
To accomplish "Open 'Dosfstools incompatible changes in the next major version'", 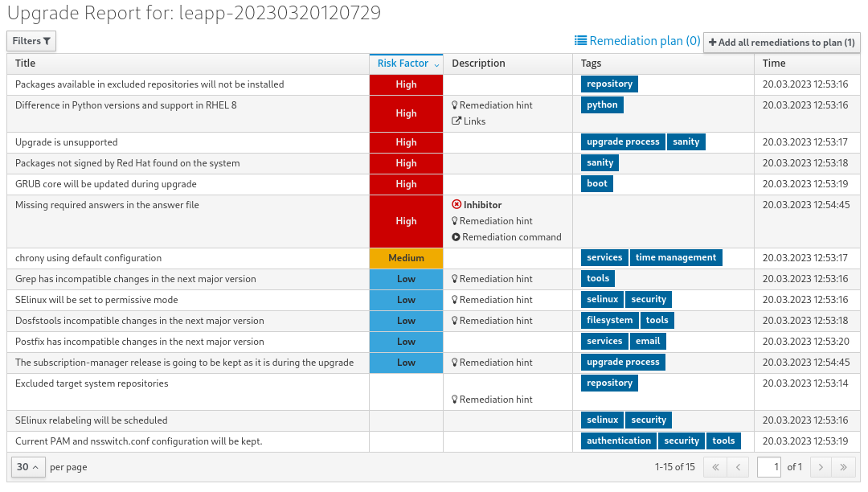I will 140,321.
